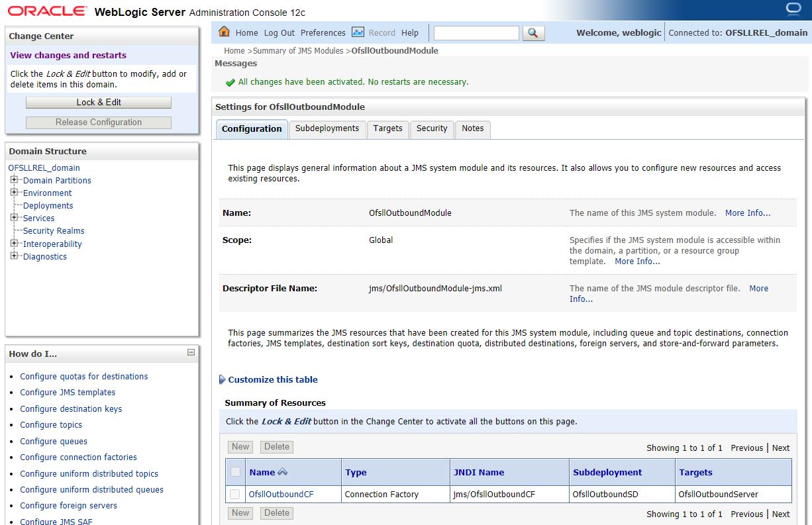Click the lower Delete button

(277, 513)
